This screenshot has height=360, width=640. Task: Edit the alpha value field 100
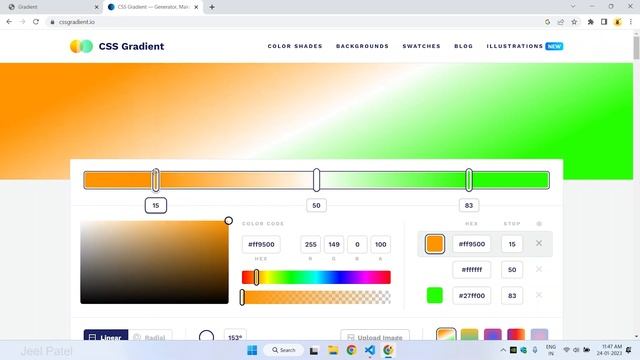[381, 244]
